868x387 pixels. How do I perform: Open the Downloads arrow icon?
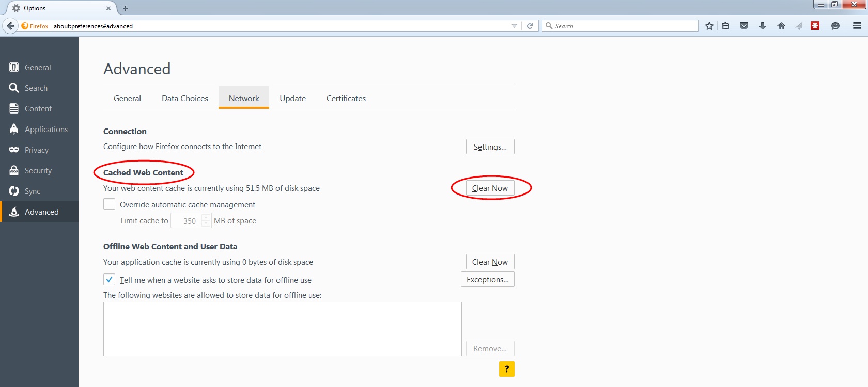[763, 26]
